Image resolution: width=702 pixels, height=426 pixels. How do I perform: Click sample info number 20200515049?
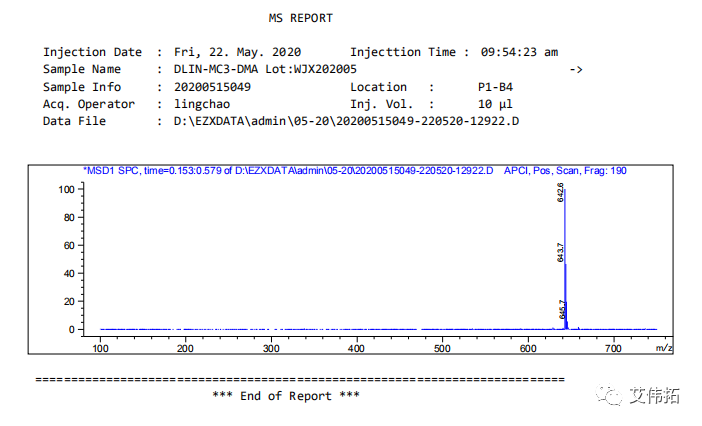coord(212,87)
